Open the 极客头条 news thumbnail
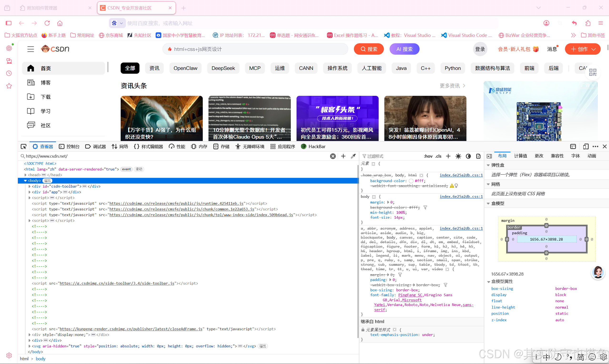This screenshot has height=364, width=609. [x=337, y=118]
